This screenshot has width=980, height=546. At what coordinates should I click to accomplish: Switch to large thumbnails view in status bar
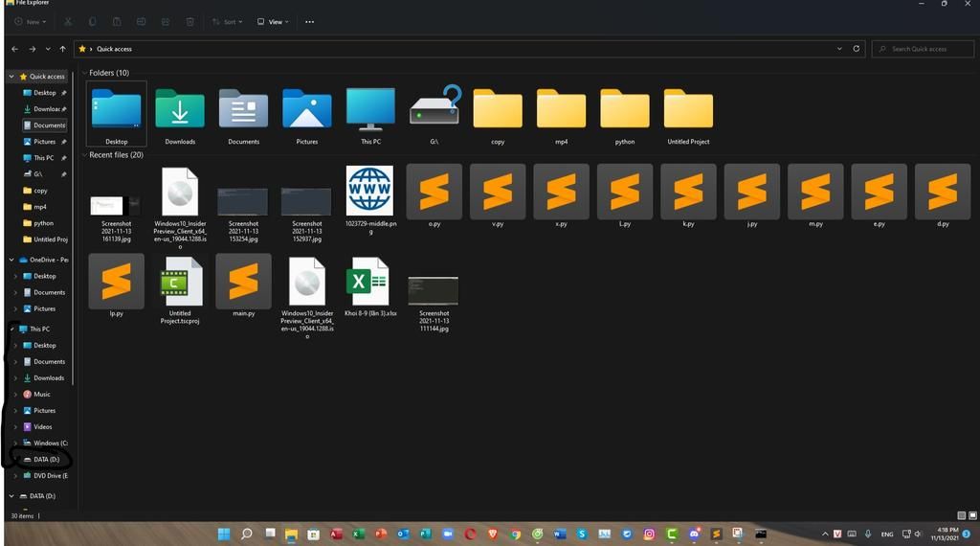(x=972, y=516)
